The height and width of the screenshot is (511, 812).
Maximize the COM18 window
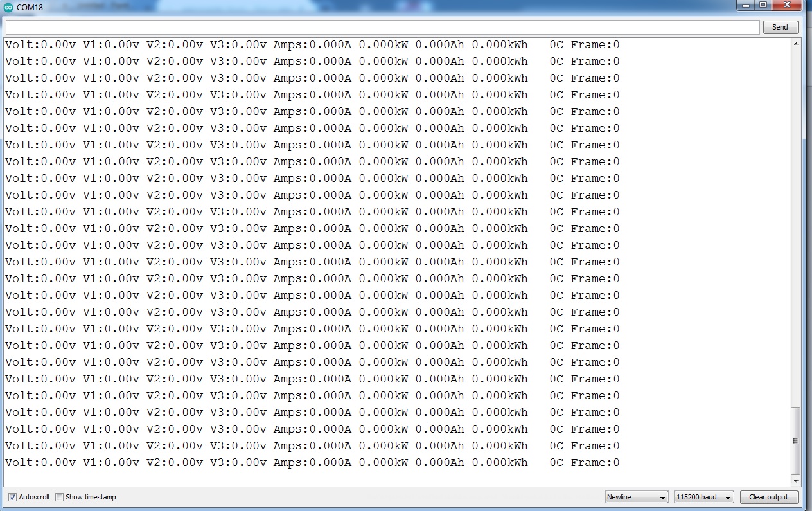[763, 5]
